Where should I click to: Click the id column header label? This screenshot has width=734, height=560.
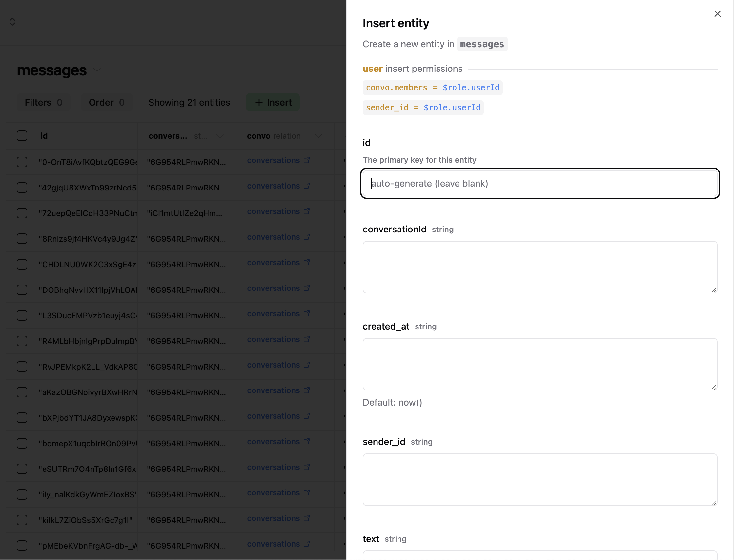(44, 136)
